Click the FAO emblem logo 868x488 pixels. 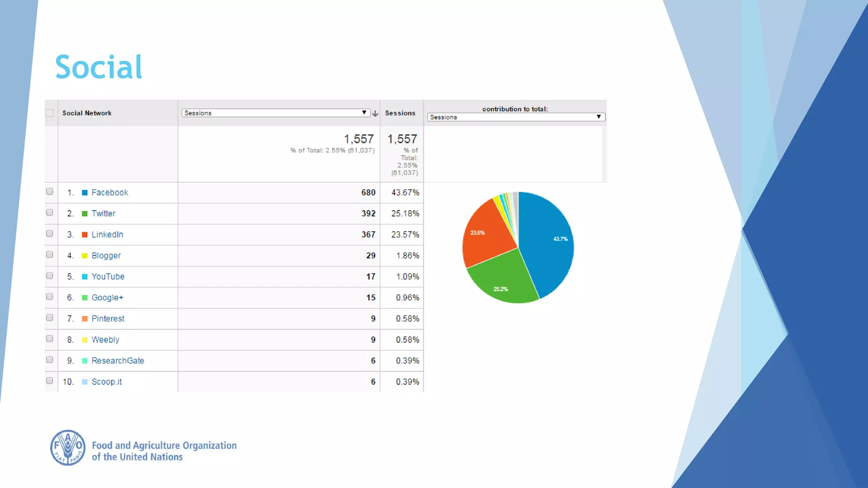point(68,448)
